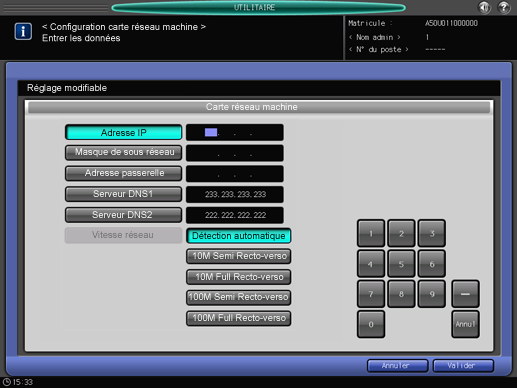Tap keypad digit 4

click(371, 264)
